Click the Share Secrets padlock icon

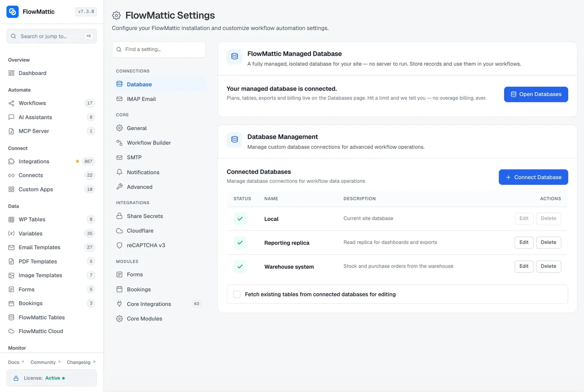(120, 216)
